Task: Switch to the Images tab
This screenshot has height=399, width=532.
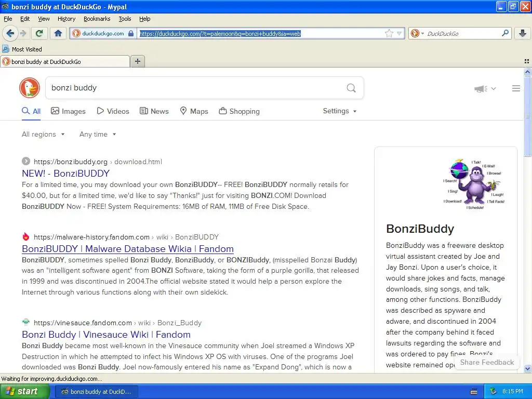Action: (x=68, y=111)
